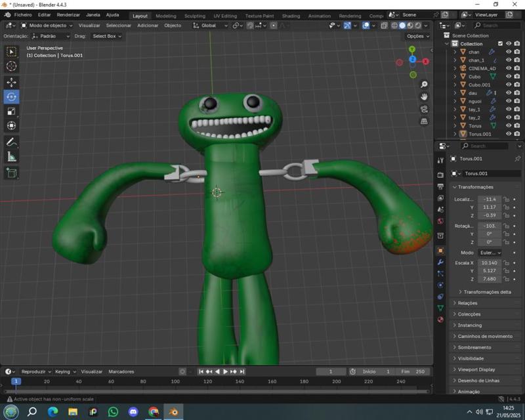The height and width of the screenshot is (420, 525).
Task: Choose the Cursor tool
Action: tap(11, 66)
